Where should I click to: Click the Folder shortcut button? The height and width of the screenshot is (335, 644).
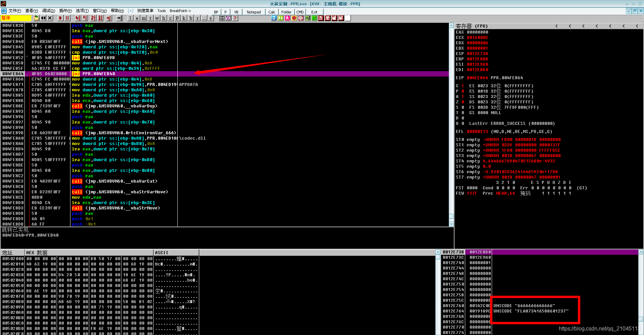pos(286,12)
